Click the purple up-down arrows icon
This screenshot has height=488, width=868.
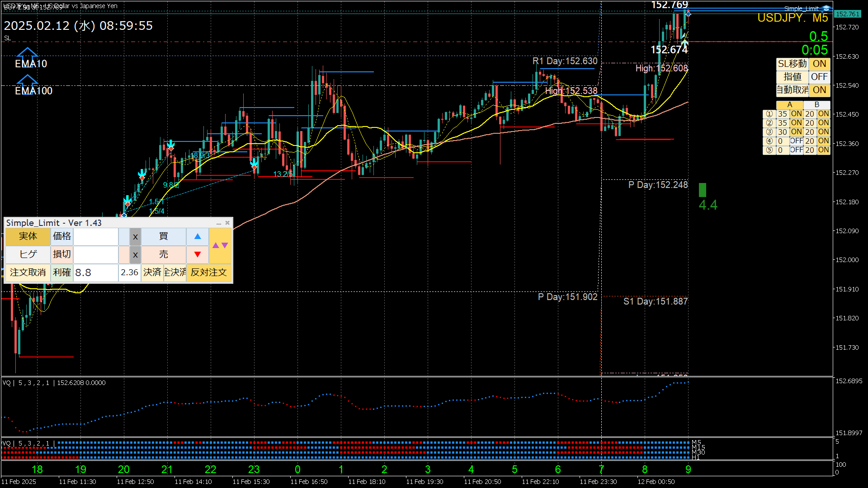220,245
